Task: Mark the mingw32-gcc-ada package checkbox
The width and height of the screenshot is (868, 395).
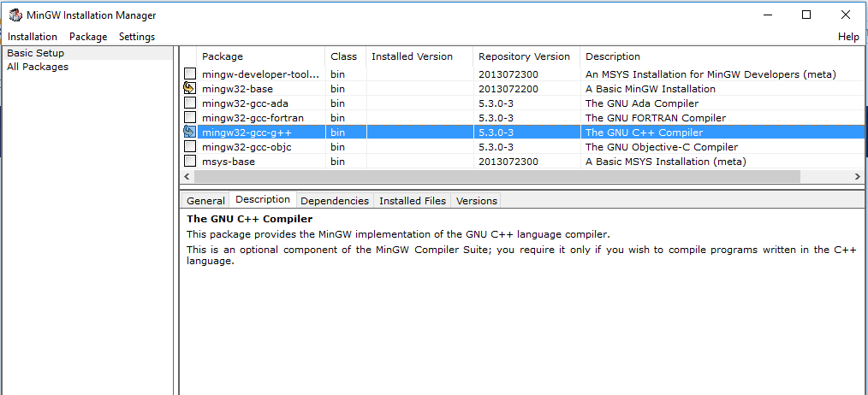Action: (x=190, y=103)
